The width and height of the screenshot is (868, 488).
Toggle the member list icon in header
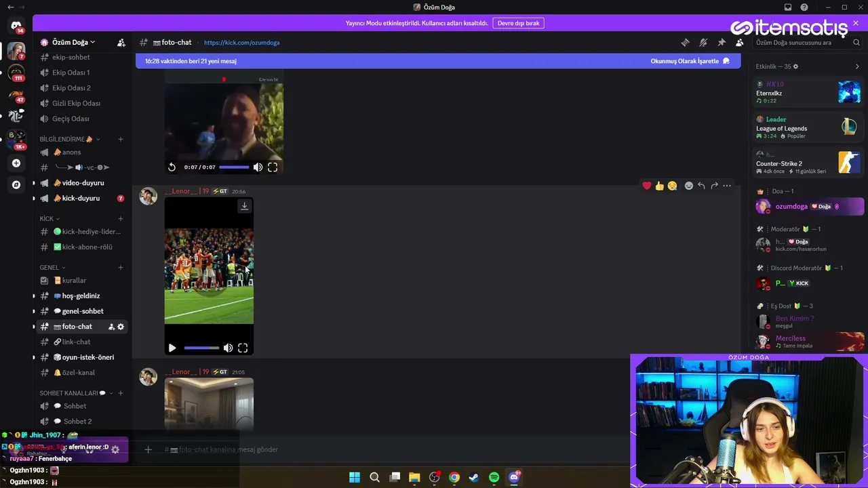coord(740,42)
